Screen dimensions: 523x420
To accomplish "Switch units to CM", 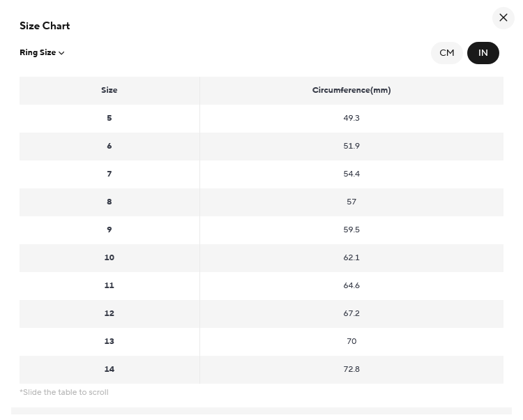I will (x=446, y=53).
